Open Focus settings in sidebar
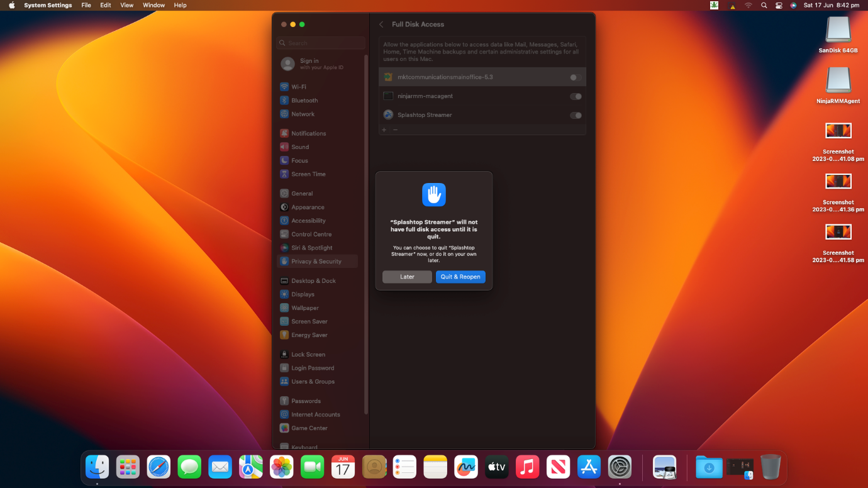The image size is (868, 488). (318, 160)
